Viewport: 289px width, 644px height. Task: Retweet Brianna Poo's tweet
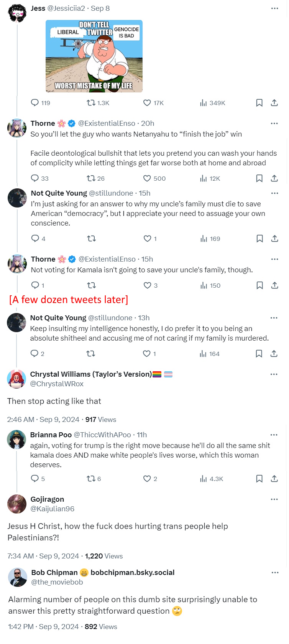(x=91, y=479)
